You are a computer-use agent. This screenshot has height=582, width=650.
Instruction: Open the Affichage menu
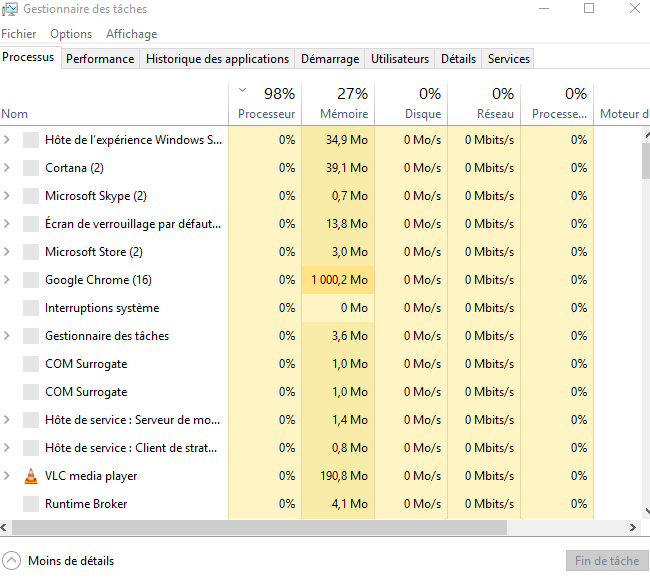tap(131, 34)
